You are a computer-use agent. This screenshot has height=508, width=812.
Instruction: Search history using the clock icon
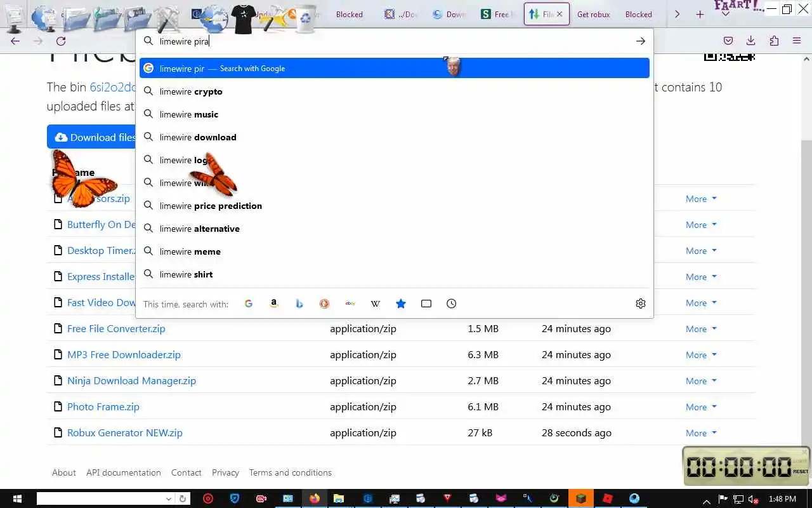pyautogui.click(x=452, y=304)
